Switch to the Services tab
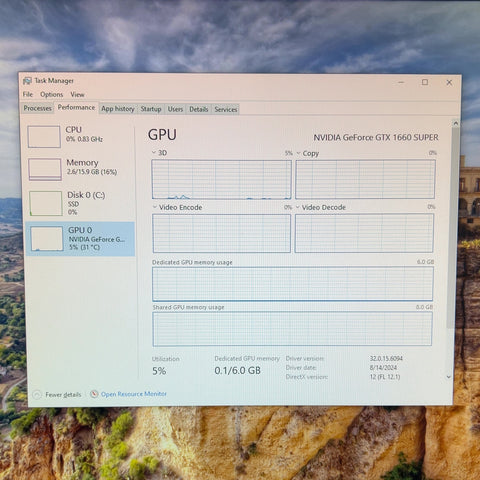 pos(226,109)
